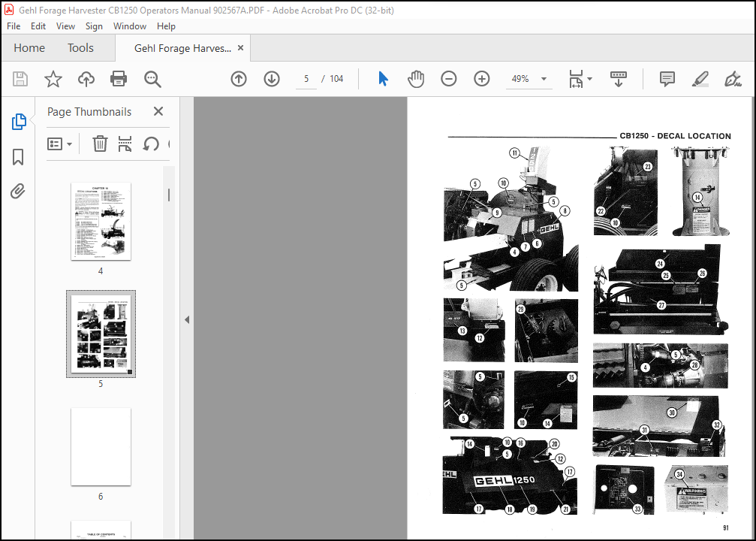
Task: Select the blank page 6 thumbnail
Action: (x=101, y=447)
